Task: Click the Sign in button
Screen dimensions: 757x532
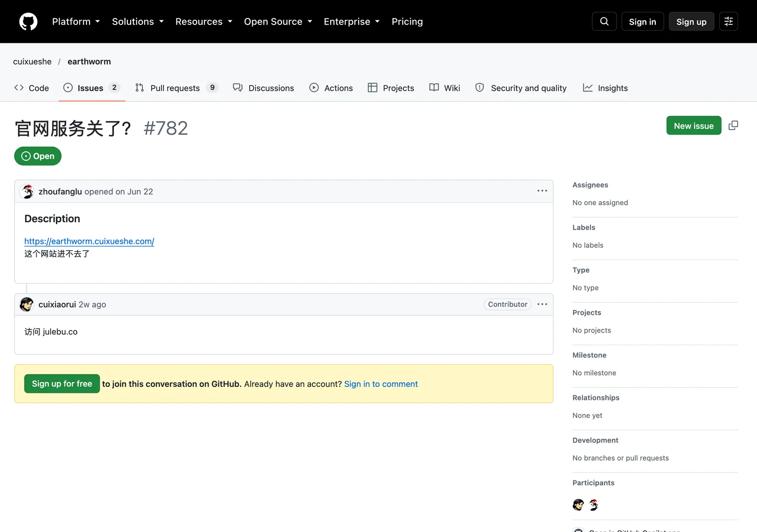Action: (643, 22)
